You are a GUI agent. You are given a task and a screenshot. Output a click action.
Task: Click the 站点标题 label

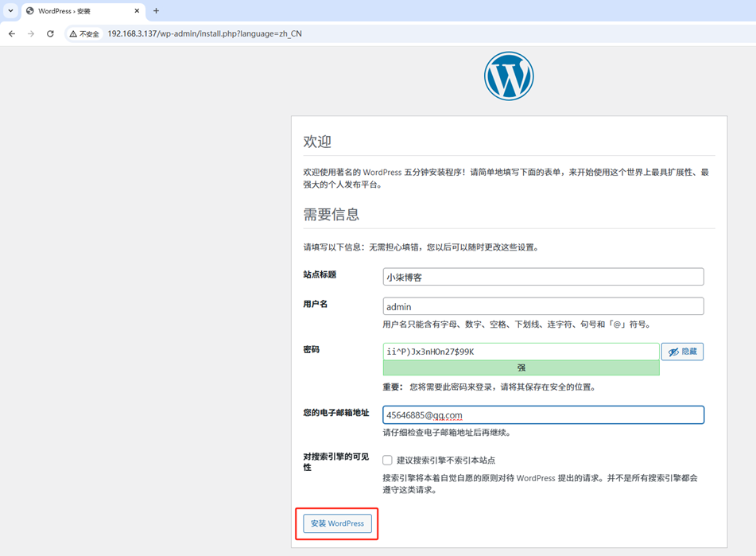point(320,274)
